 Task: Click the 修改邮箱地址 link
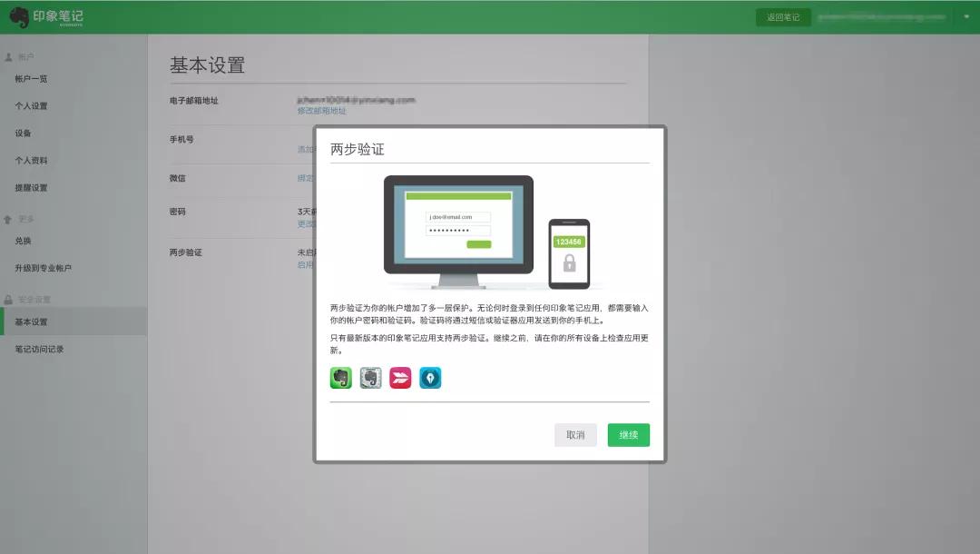pos(321,111)
